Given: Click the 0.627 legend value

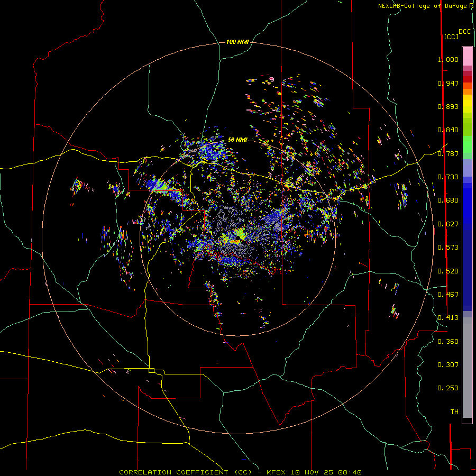Looking at the screenshot, I should pos(448,224).
